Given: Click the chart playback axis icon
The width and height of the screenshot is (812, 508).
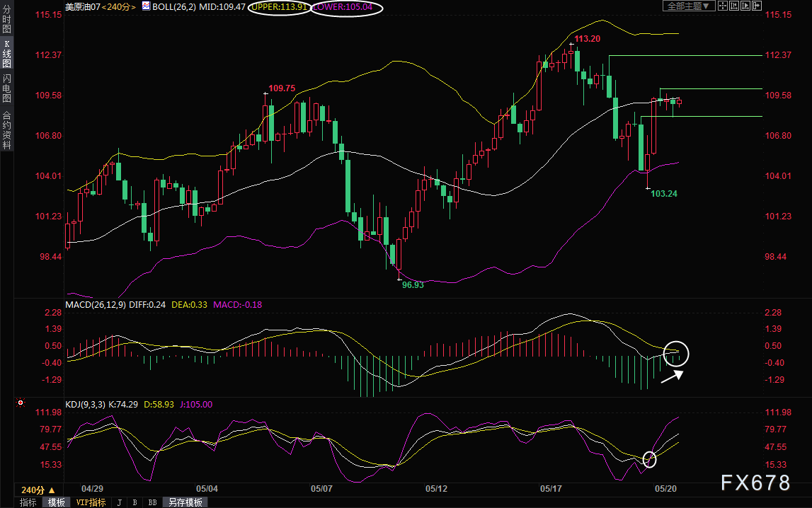Looking at the screenshot, I should coord(745,6).
